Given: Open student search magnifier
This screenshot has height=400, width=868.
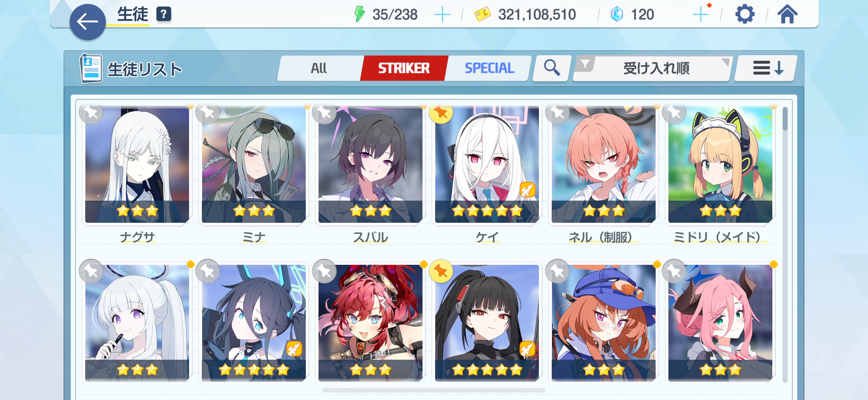Looking at the screenshot, I should tap(552, 68).
